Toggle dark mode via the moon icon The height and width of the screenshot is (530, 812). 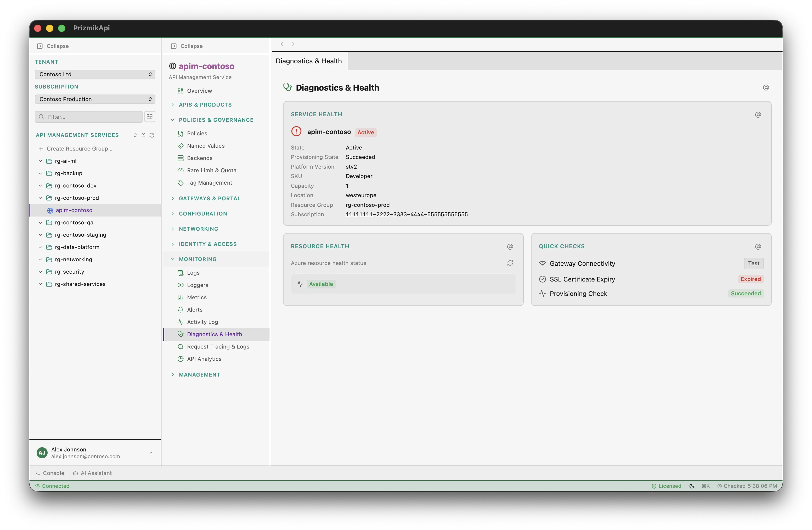point(692,485)
